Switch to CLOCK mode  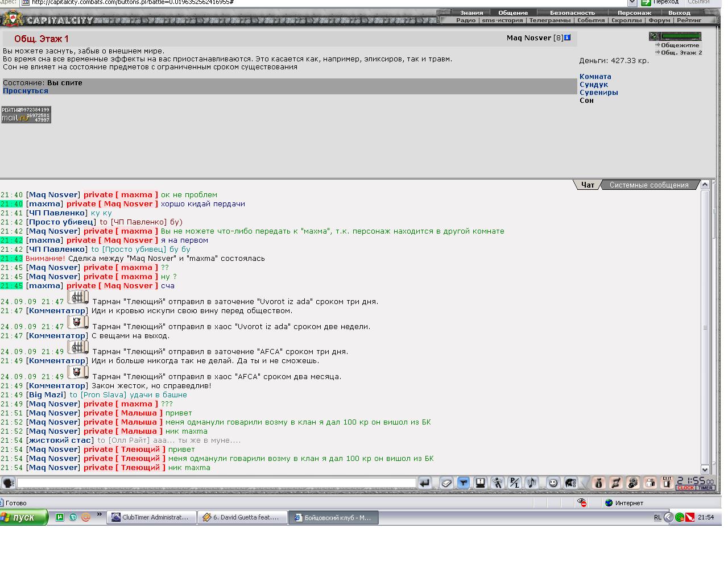[685, 488]
